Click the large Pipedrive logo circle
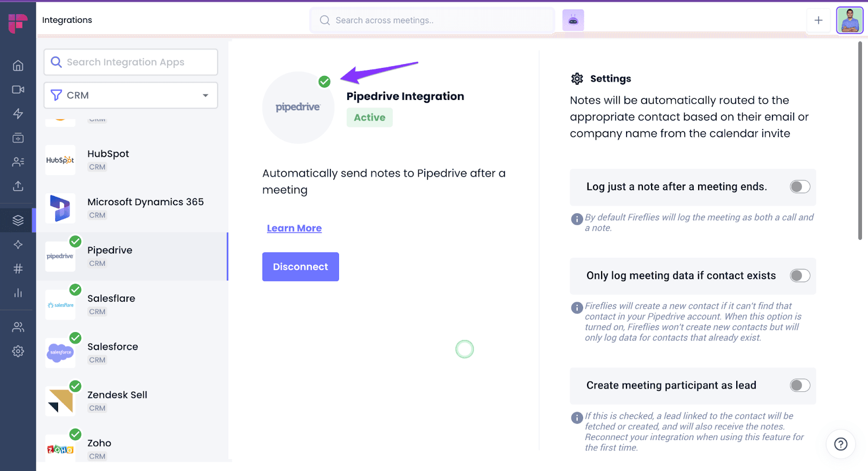868x471 pixels. pos(298,107)
